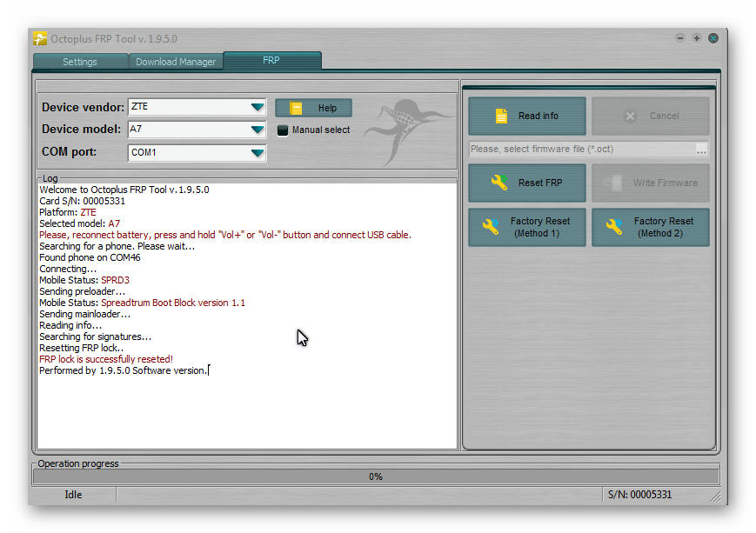756x533 pixels.
Task: Click the yellow Help book icon
Action: click(x=296, y=109)
